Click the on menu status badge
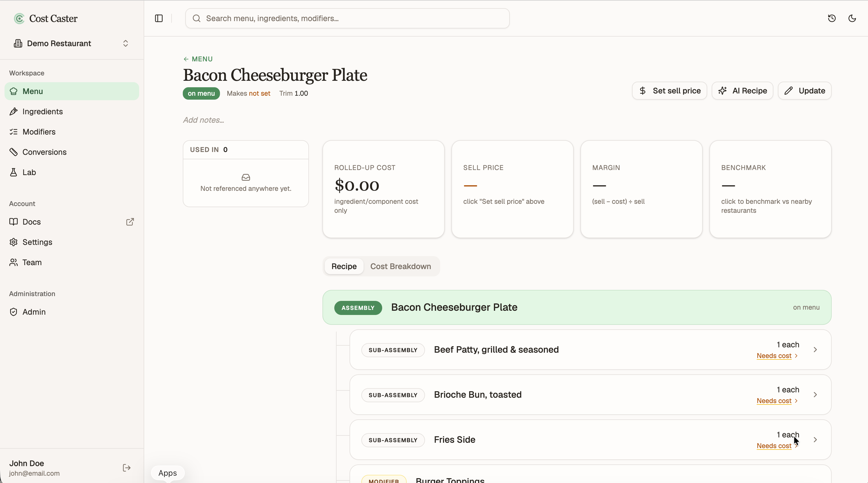This screenshot has width=868, height=483. coord(201,93)
